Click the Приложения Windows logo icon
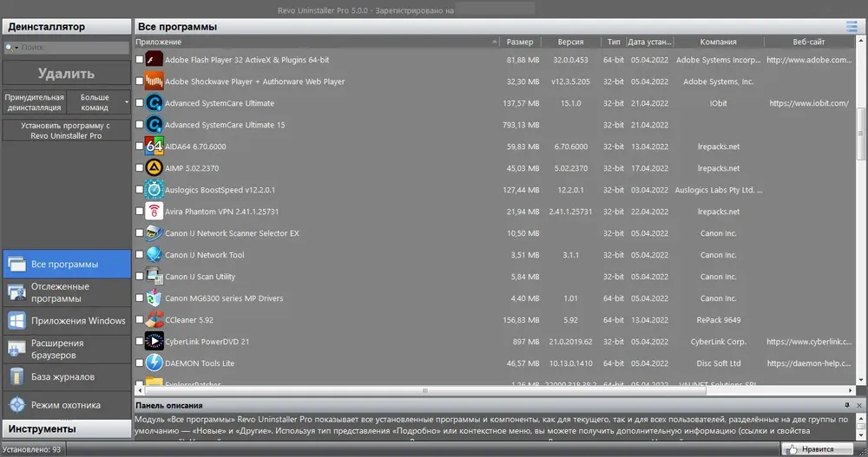The image size is (868, 457). click(17, 320)
